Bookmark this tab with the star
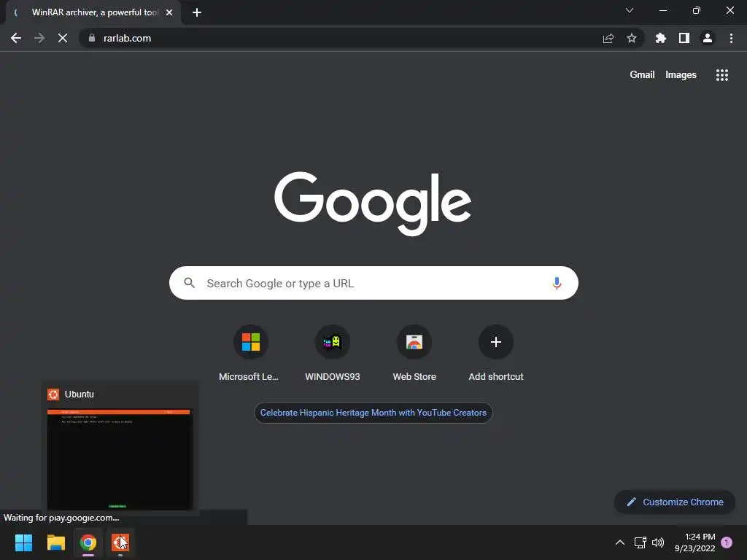Image resolution: width=747 pixels, height=560 pixels. [632, 38]
